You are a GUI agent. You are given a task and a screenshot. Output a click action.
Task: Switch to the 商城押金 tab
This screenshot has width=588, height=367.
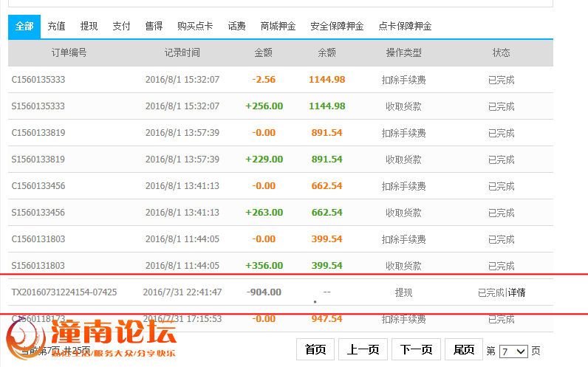pos(278,27)
